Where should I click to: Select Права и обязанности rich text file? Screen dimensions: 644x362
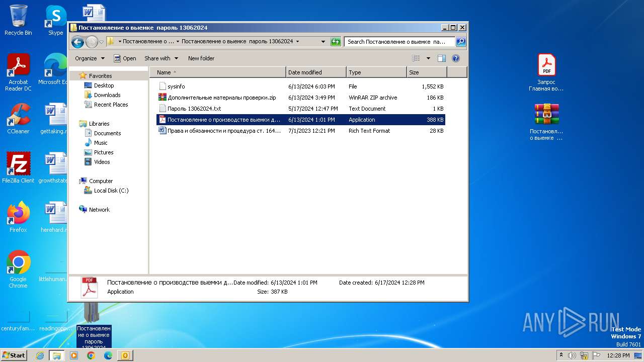click(301, 131)
